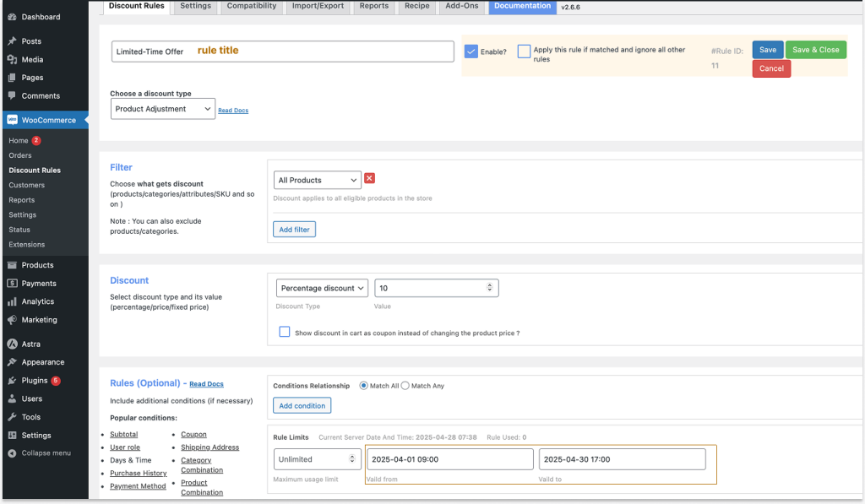
Task: Switch to the Import/Export tab
Action: tap(318, 6)
